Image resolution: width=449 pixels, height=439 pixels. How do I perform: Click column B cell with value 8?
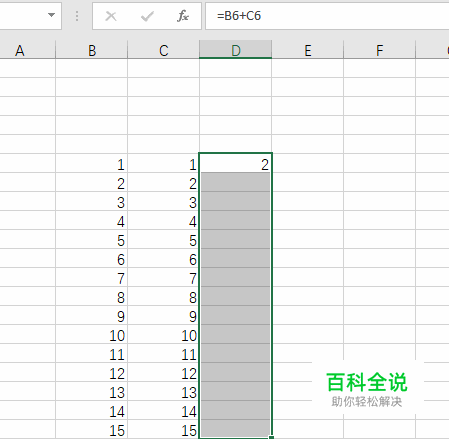click(x=92, y=296)
